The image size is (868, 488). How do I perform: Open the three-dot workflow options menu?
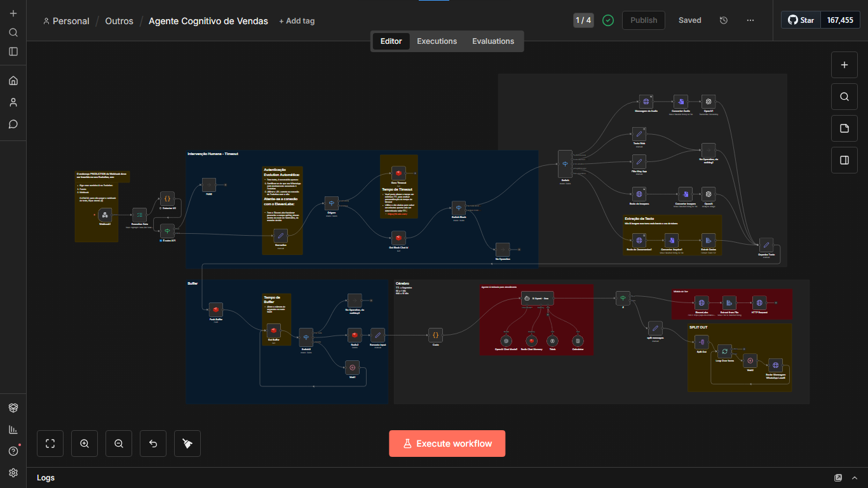tap(750, 20)
